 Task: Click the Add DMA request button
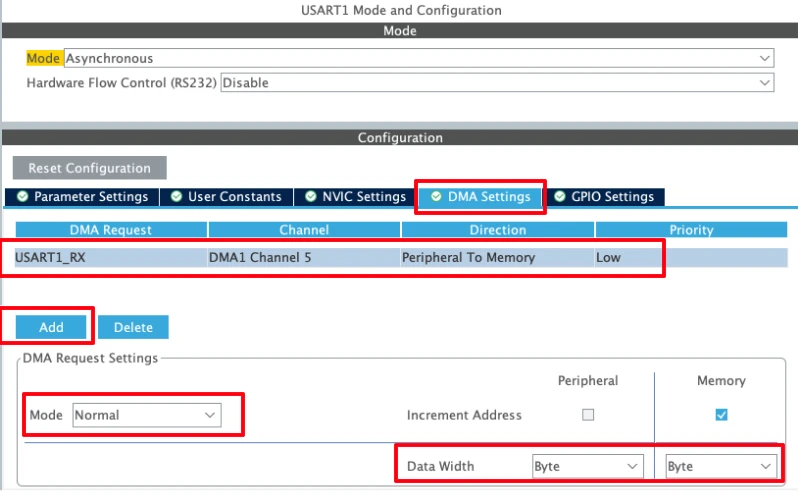coord(51,327)
